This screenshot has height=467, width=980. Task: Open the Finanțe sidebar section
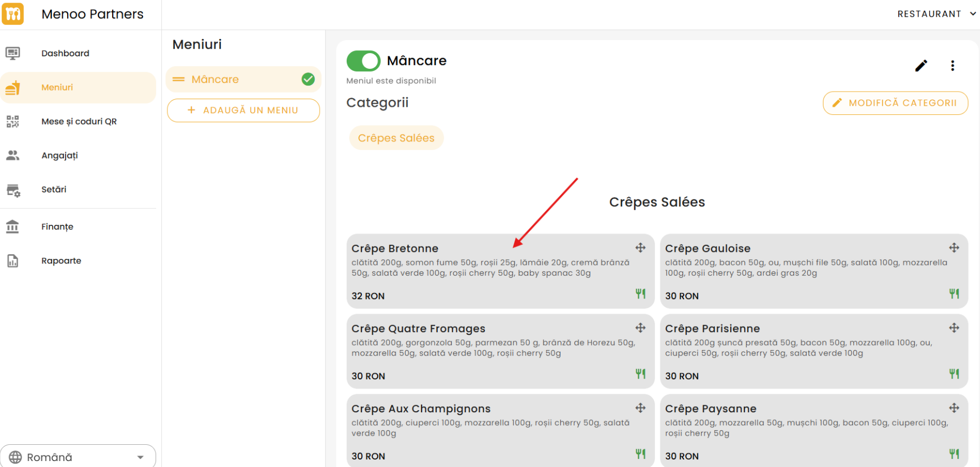(57, 226)
